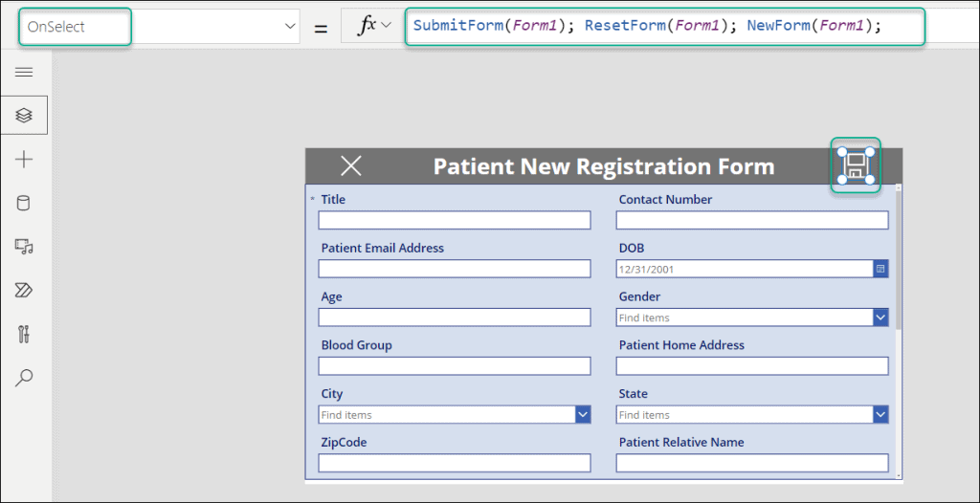Viewport: 980px width, 503px height.
Task: Click the formula bar with SubmitForm expression
Action: (691, 26)
